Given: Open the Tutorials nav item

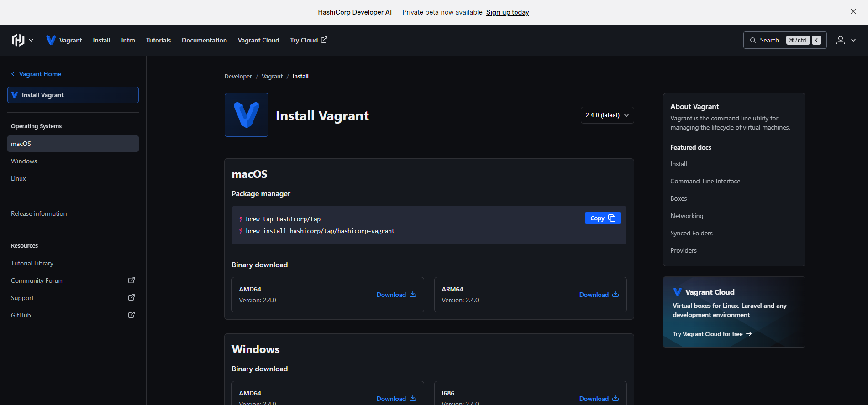Looking at the screenshot, I should point(158,40).
